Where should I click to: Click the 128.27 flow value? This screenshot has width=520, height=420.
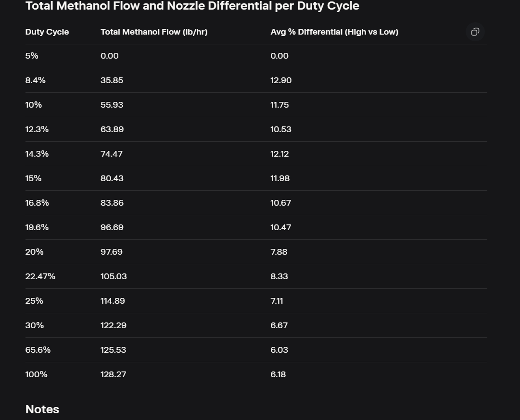click(114, 374)
